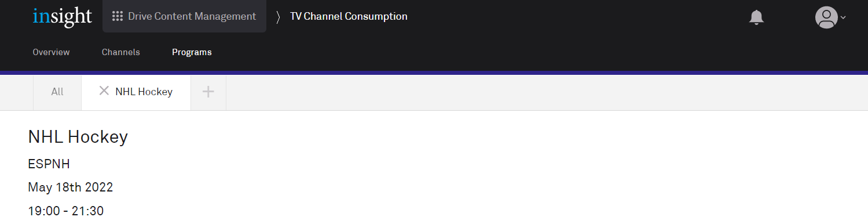Switch to the Channels section
868x224 pixels.
pyautogui.click(x=121, y=52)
